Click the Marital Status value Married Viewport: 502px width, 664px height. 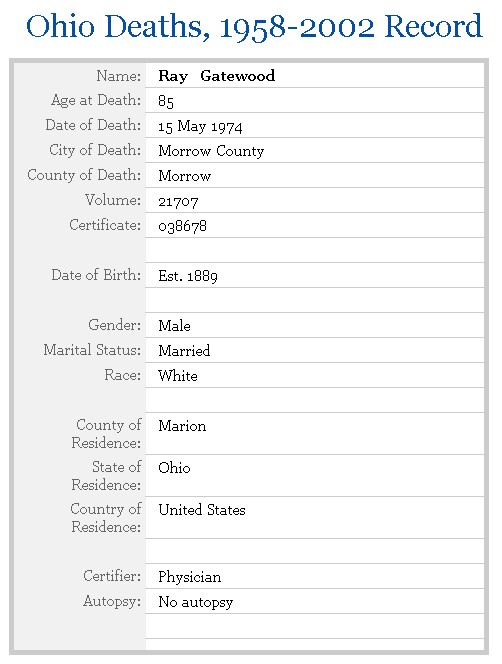click(184, 351)
